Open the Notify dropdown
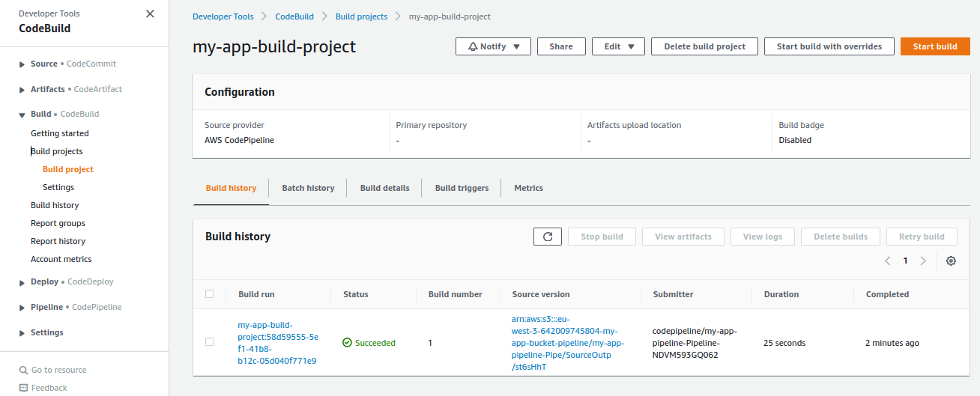980x396 pixels. (x=493, y=46)
